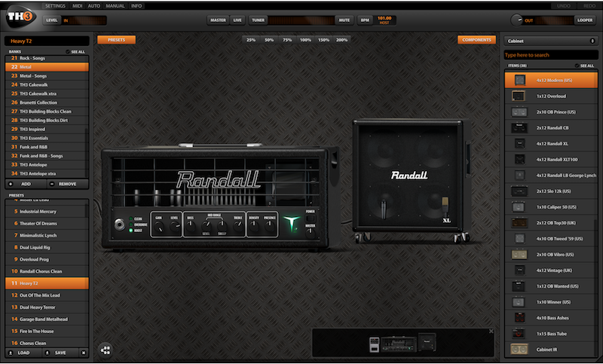Switch to the Components panel tab
Image resolution: width=603 pixels, height=364 pixels.
click(476, 40)
